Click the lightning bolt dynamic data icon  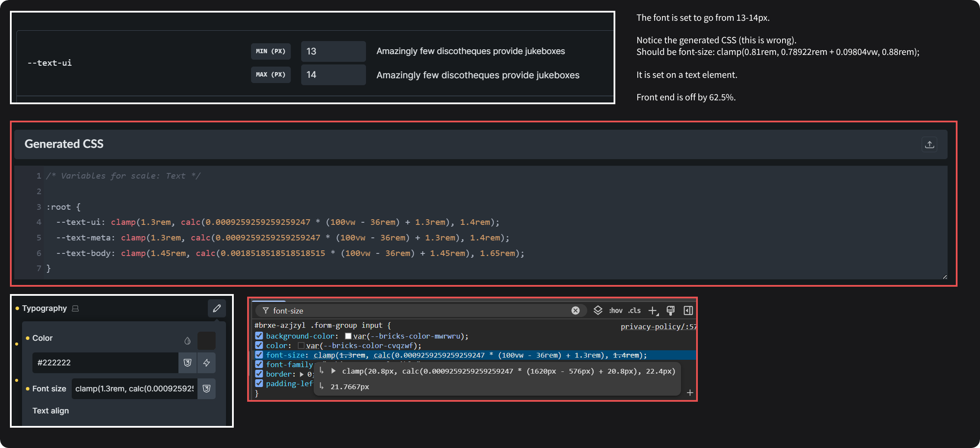pos(207,363)
